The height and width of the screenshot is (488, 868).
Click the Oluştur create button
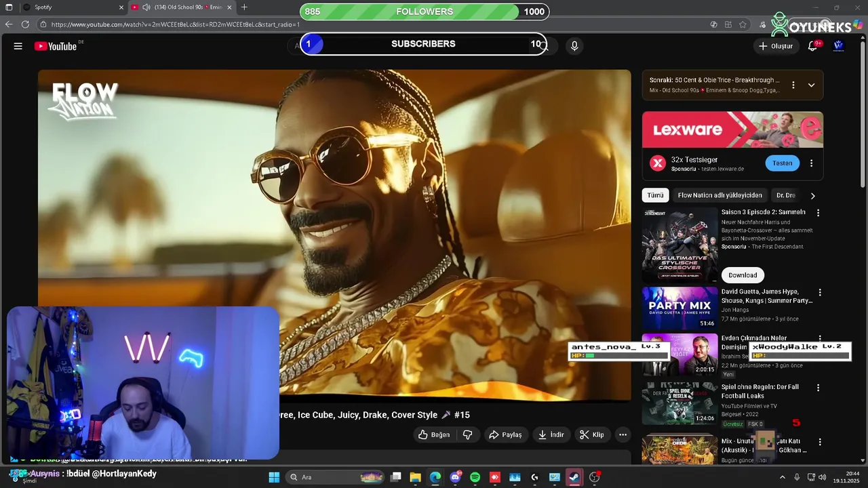(775, 46)
